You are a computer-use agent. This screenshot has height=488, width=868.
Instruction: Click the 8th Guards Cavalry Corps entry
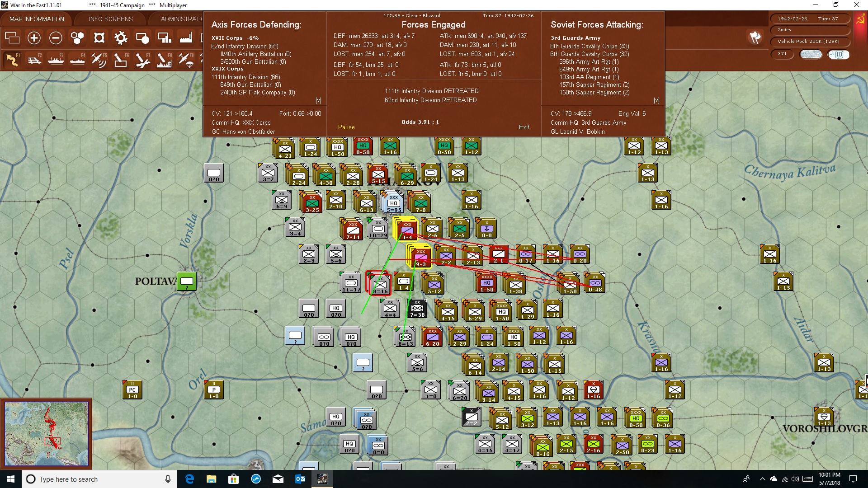pyautogui.click(x=590, y=46)
